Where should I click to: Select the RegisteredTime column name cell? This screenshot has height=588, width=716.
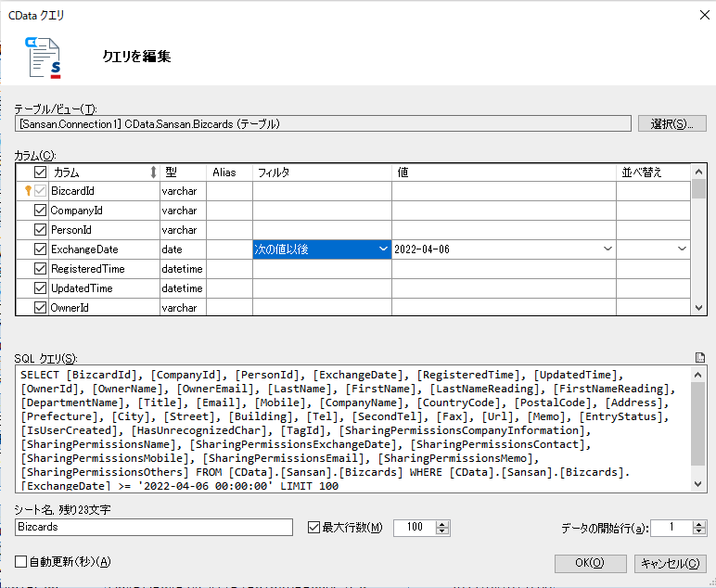pos(104,269)
